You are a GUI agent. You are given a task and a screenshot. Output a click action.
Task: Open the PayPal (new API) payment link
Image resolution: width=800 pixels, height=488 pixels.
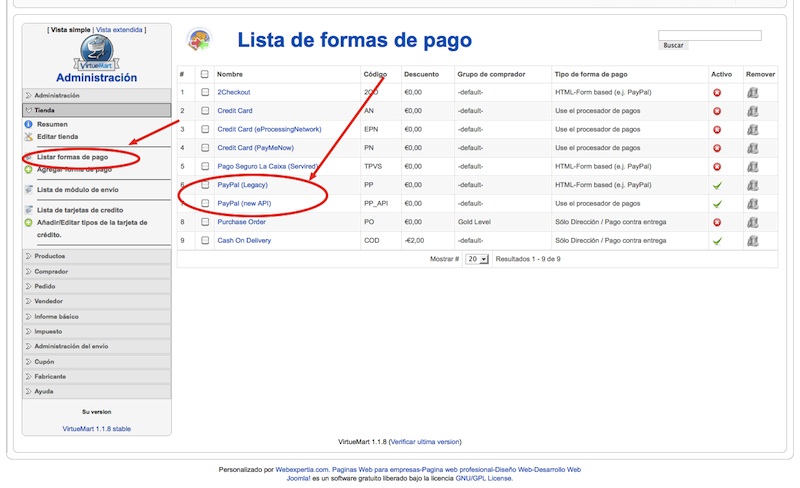[x=244, y=203]
